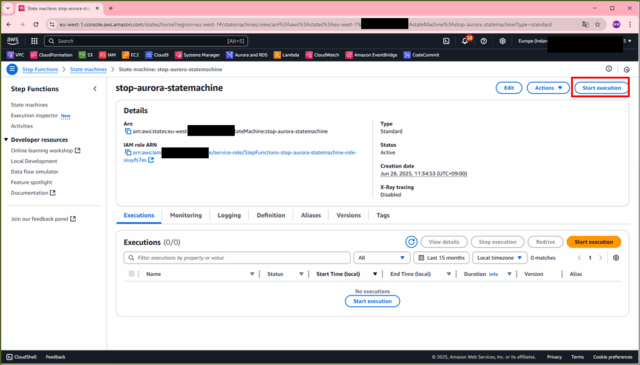The image size is (640, 365).
Task: Switch to the Monitoring tab
Action: (186, 215)
